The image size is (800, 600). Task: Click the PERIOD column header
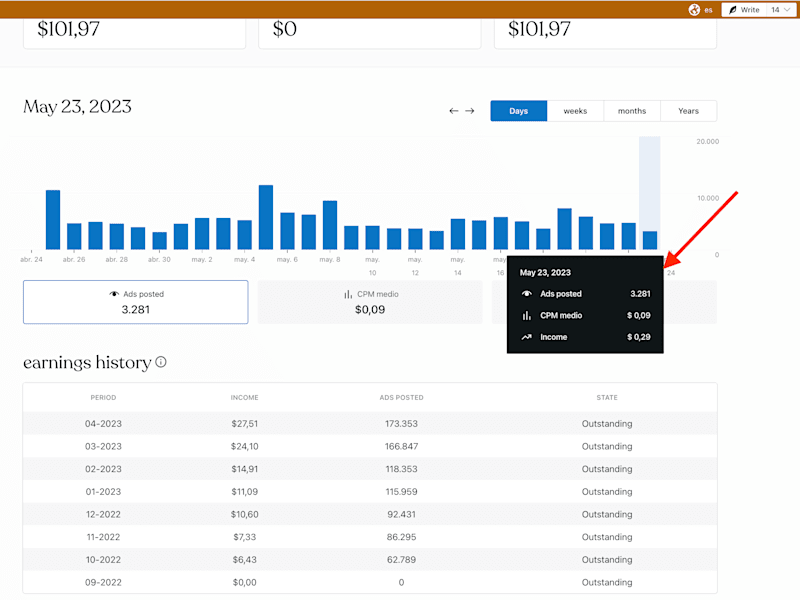[103, 397]
